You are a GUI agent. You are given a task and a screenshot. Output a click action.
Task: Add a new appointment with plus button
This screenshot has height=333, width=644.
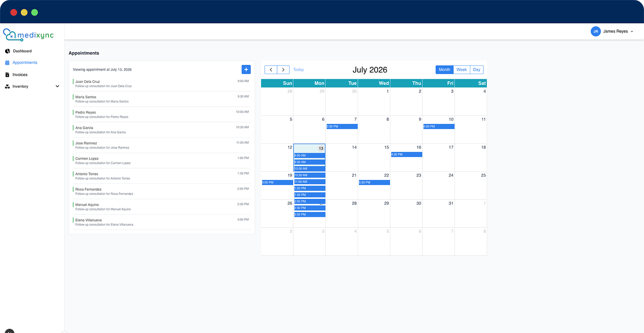pos(246,69)
